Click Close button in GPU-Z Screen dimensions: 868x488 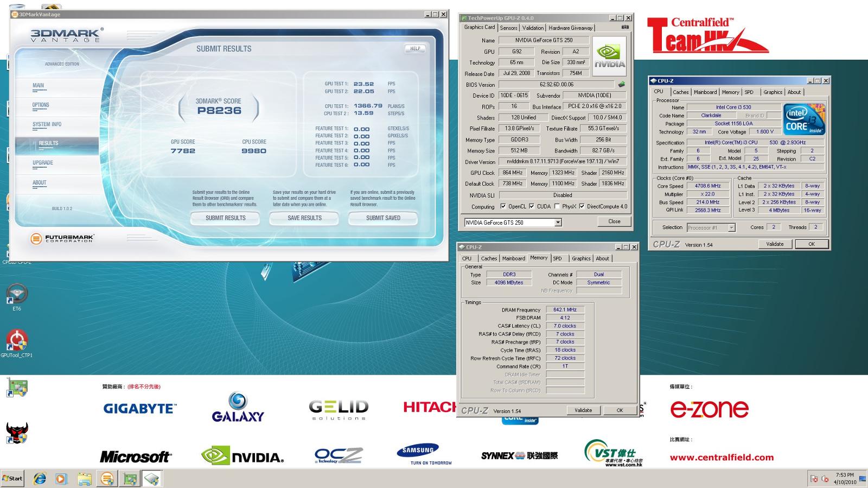[x=614, y=221]
